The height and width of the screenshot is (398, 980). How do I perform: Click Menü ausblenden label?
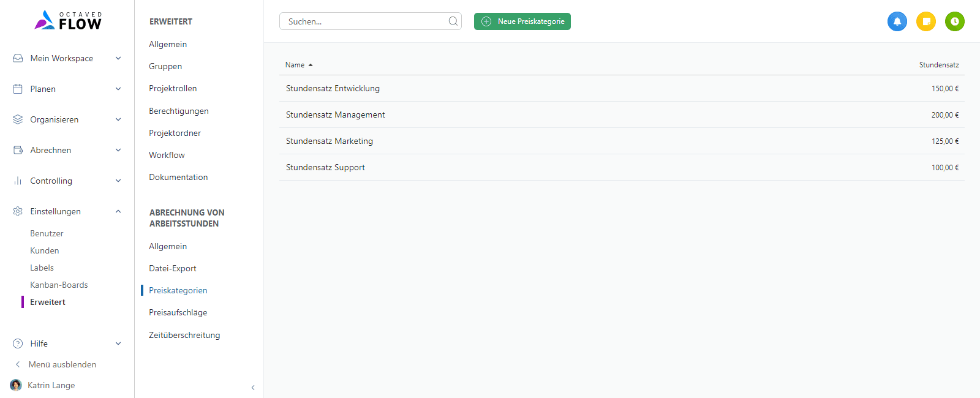click(62, 364)
